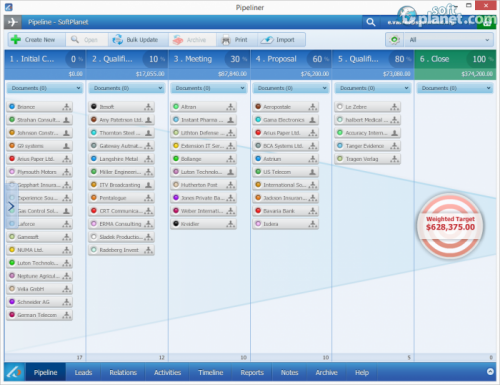Select the Jones Private Bank opportunity
500x385 pixels.
pyautogui.click(x=203, y=198)
